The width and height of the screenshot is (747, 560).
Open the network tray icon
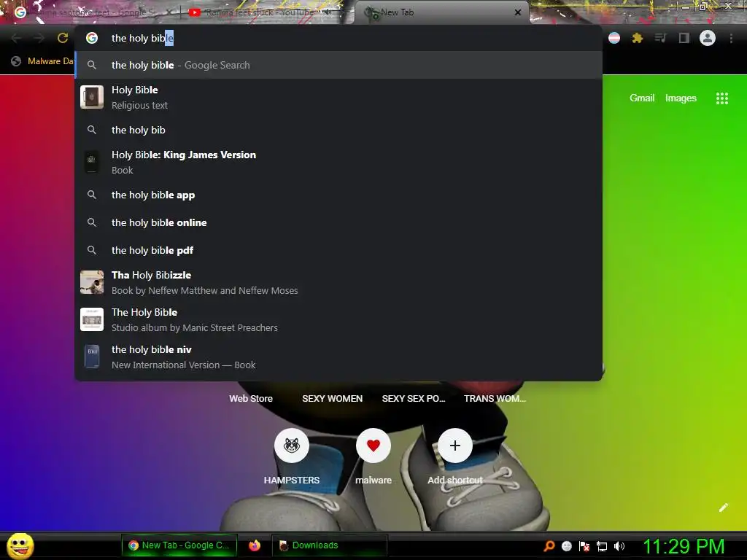pyautogui.click(x=602, y=546)
